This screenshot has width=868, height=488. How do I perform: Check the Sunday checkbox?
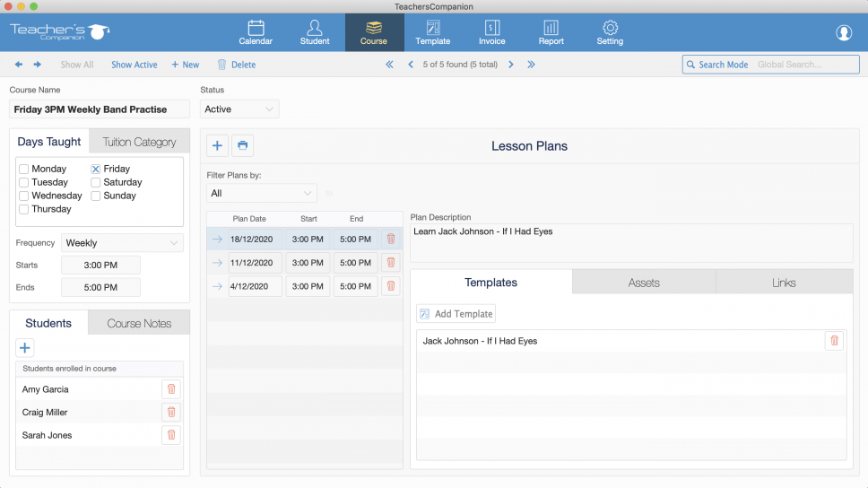point(96,196)
